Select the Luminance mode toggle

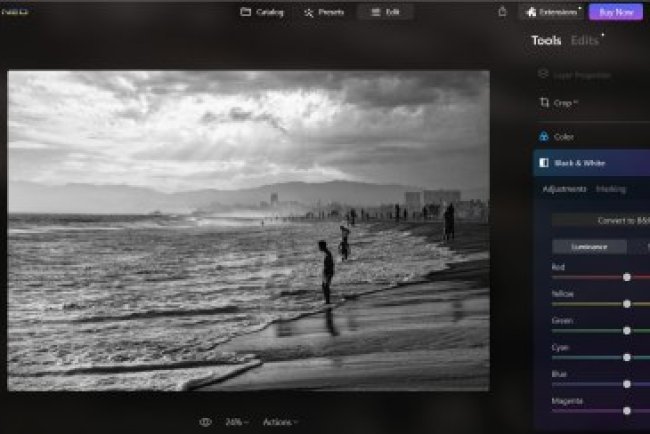coord(589,246)
